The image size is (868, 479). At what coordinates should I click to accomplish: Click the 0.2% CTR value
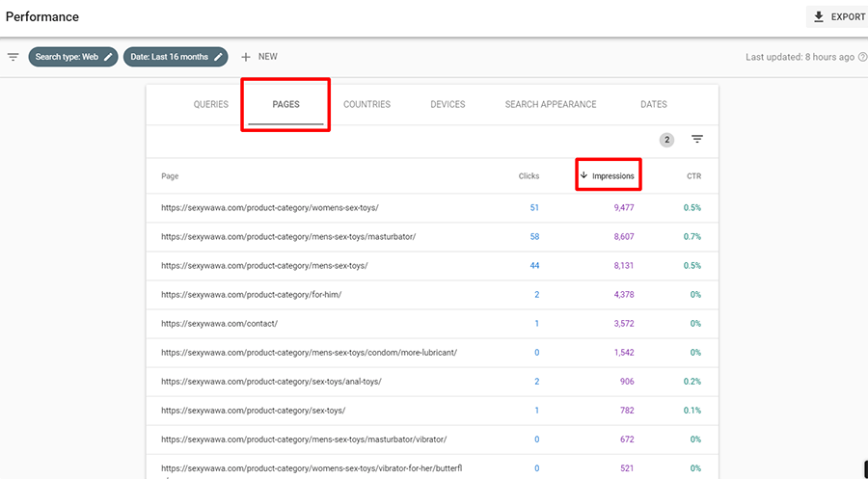pos(692,382)
